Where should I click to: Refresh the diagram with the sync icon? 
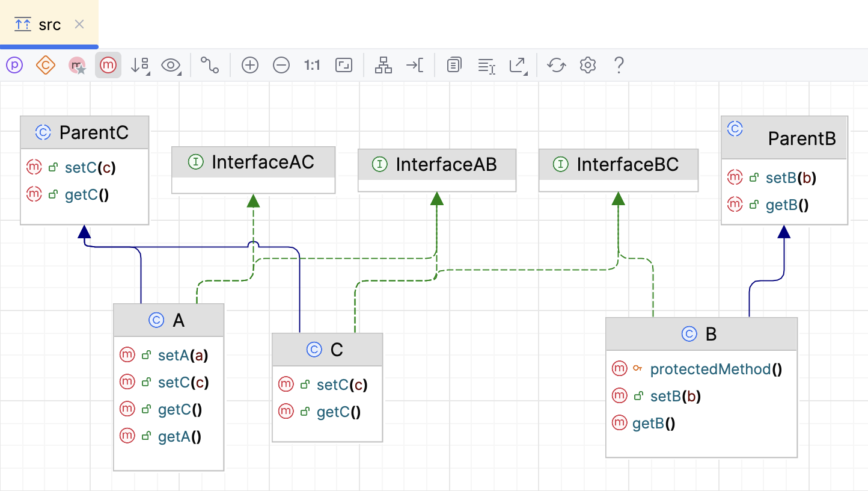click(x=556, y=65)
